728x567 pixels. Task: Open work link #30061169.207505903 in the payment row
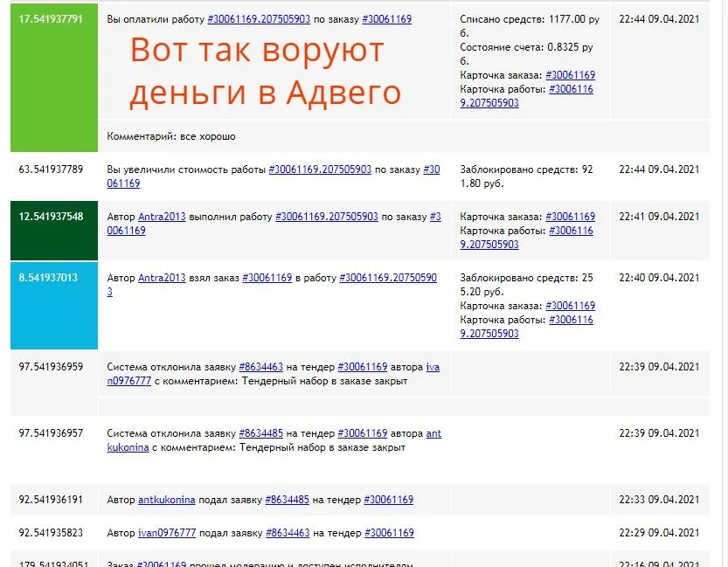pyautogui.click(x=259, y=19)
